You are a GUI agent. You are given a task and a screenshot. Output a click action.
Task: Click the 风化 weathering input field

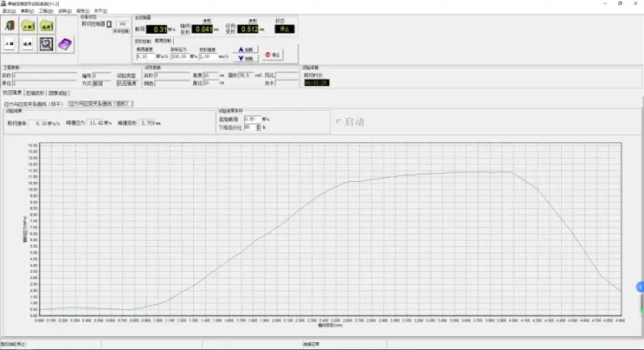coord(287,76)
